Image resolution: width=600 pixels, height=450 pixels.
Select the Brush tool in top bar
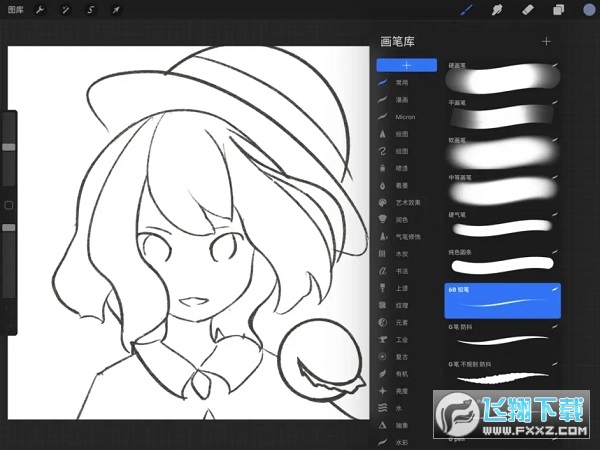pos(466,10)
